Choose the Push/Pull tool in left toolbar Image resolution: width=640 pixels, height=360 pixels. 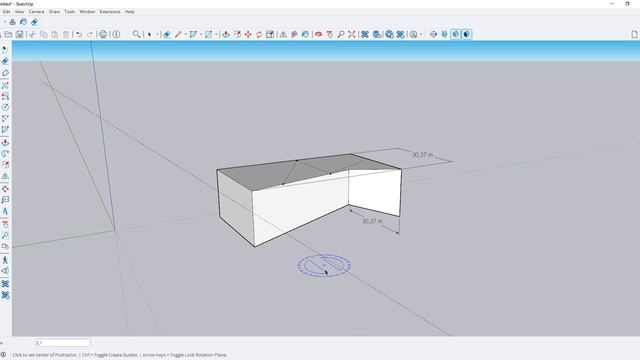point(5,142)
